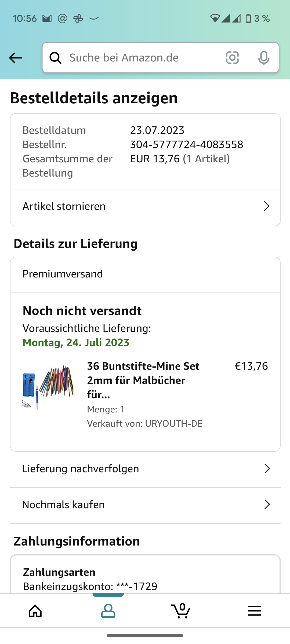The image size is (290, 644).
Task: Select Nochmals kaufen option
Action: pos(63,504)
